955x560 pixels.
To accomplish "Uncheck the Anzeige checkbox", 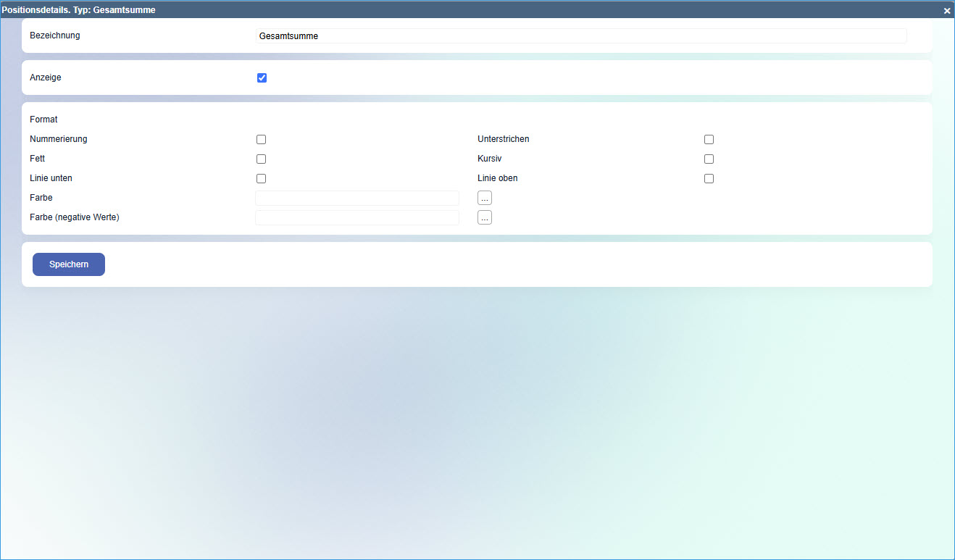I will point(262,78).
